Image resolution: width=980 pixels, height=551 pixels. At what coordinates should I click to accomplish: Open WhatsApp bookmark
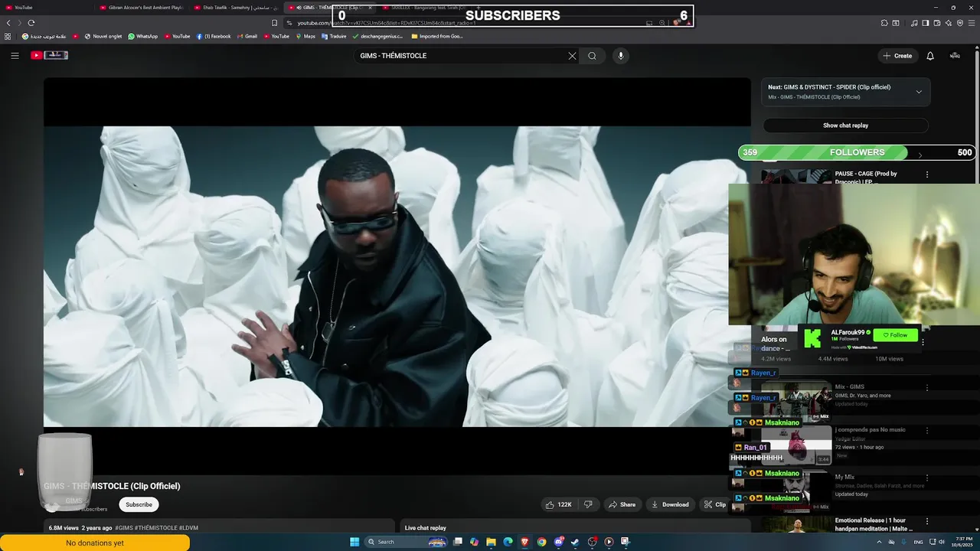pyautogui.click(x=142, y=36)
